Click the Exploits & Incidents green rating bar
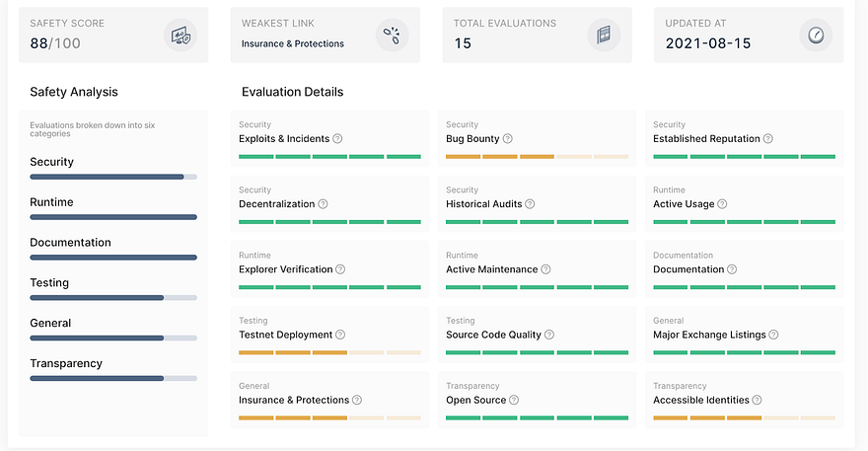 coord(329,157)
